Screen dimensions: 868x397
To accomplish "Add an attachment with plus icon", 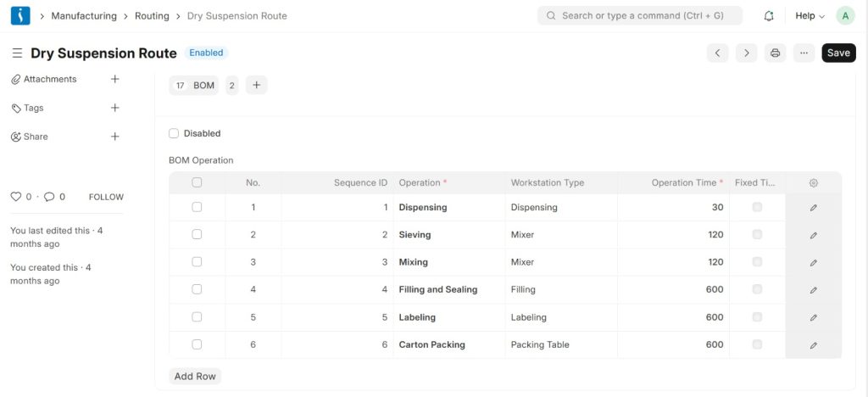I will pos(115,79).
